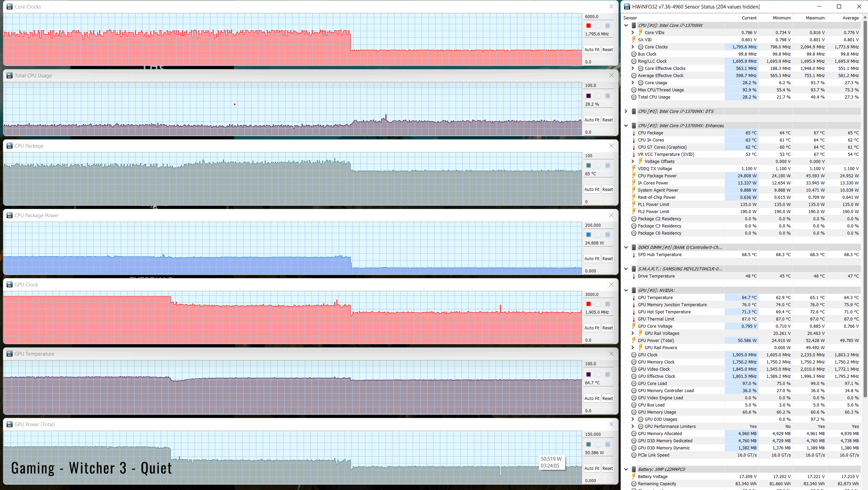Collapse the GPU [#0]: NVIDIA section
Viewport: 868px width, 490px height.
tap(626, 290)
